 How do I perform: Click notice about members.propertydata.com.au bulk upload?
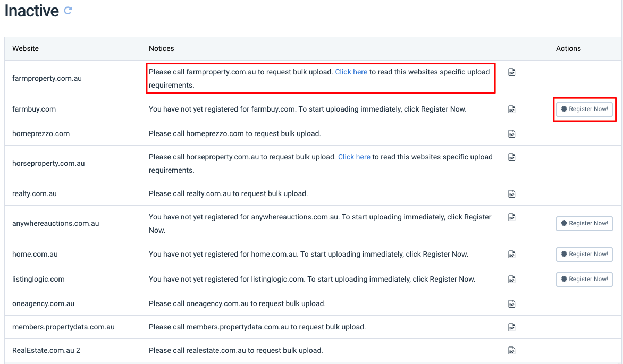coord(257,327)
